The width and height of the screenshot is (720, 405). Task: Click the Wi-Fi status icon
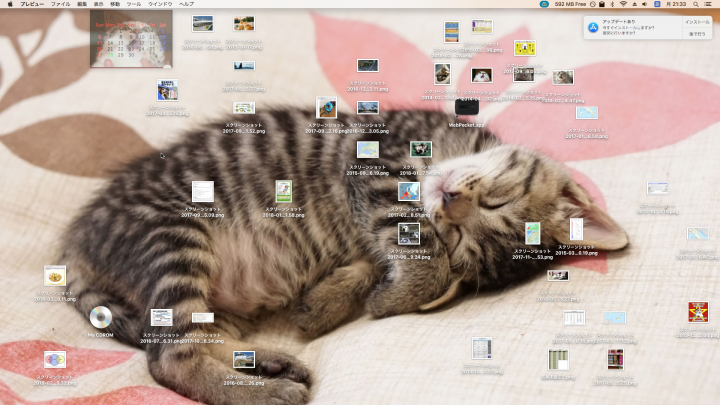(x=622, y=5)
